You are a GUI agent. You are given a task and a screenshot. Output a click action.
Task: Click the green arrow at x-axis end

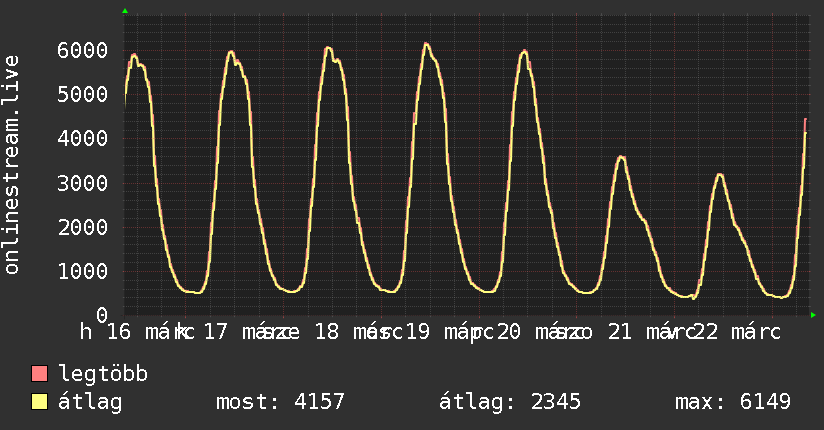(x=813, y=315)
